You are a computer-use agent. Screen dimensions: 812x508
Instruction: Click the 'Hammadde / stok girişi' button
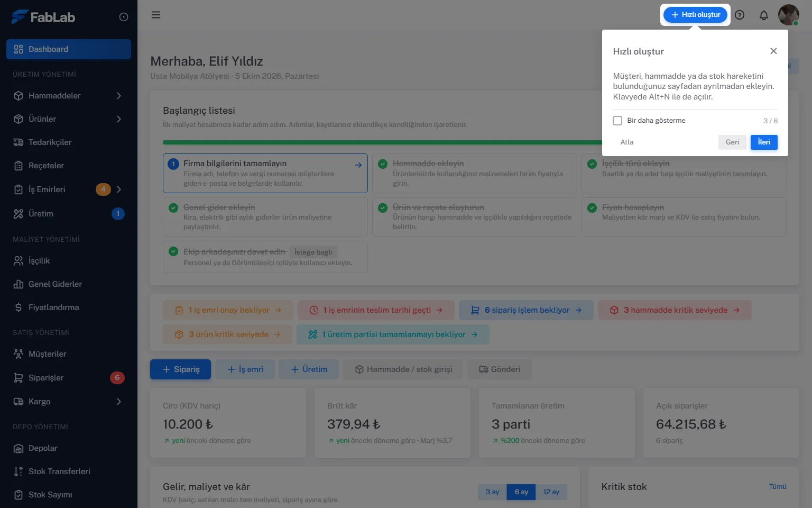[403, 369]
